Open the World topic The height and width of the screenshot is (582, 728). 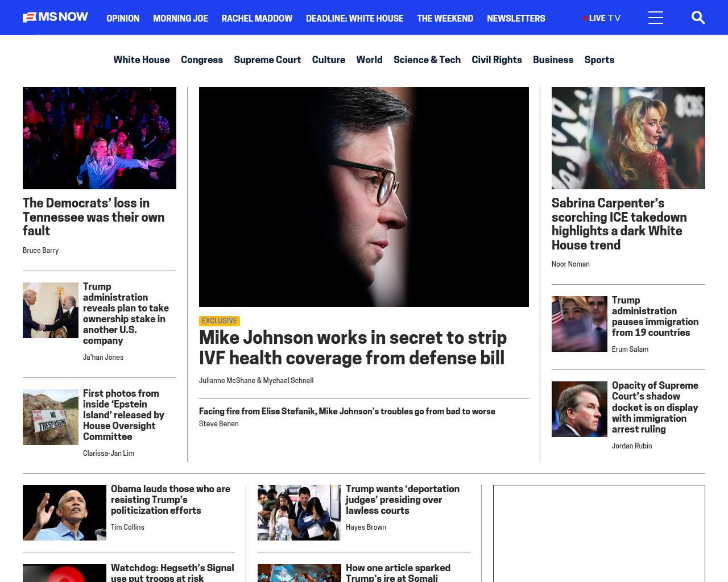(x=369, y=60)
